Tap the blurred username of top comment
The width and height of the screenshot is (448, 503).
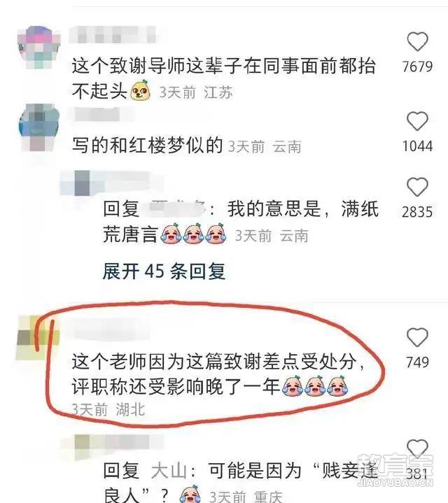point(113,35)
